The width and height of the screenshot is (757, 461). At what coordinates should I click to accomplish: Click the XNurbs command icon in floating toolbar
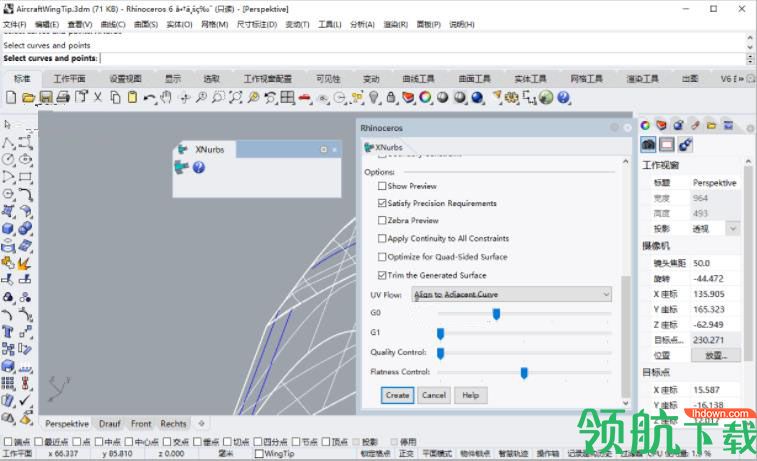[182, 168]
